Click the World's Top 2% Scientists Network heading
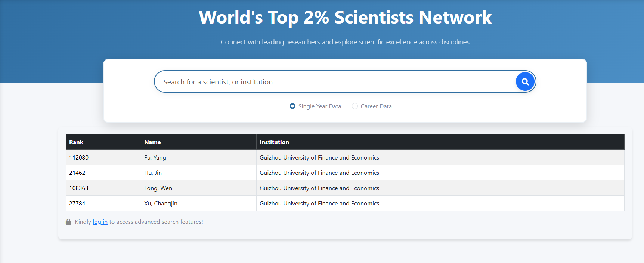 point(345,18)
